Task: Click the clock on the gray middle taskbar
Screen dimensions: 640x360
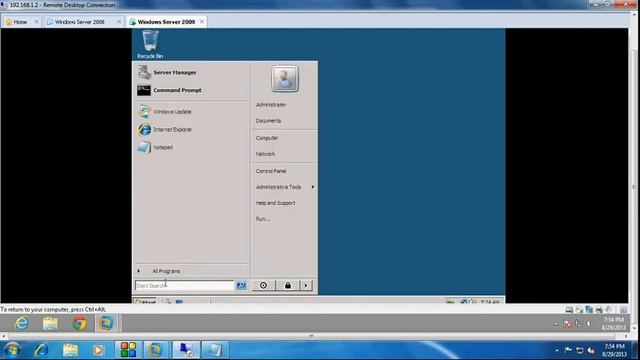Action: (x=613, y=323)
